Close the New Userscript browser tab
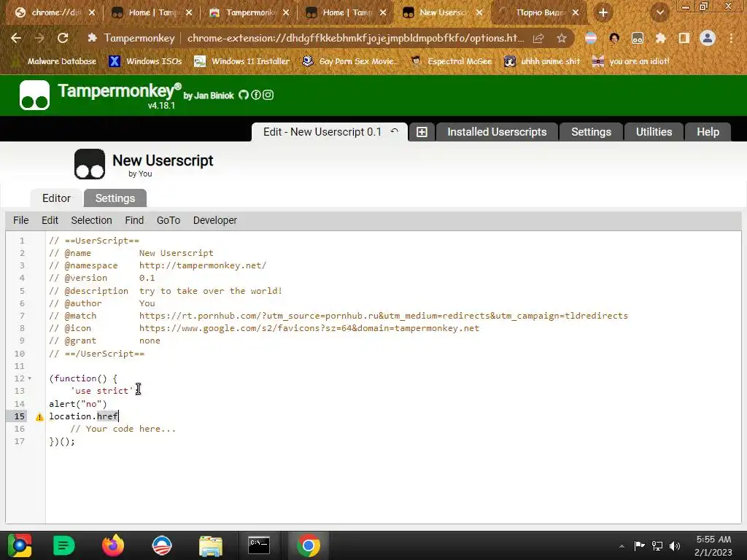The width and height of the screenshot is (747, 560). pyautogui.click(x=479, y=13)
